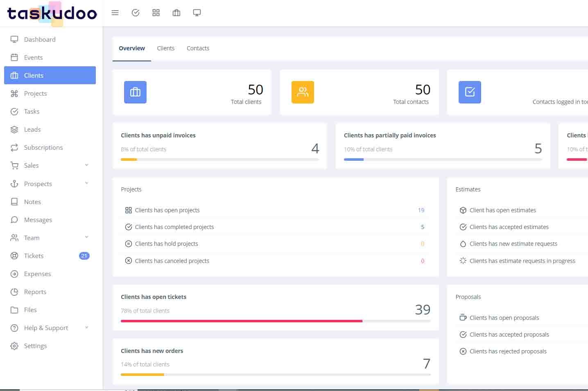Click the Sales cart icon in sidebar
588x391 pixels.
tap(14, 165)
